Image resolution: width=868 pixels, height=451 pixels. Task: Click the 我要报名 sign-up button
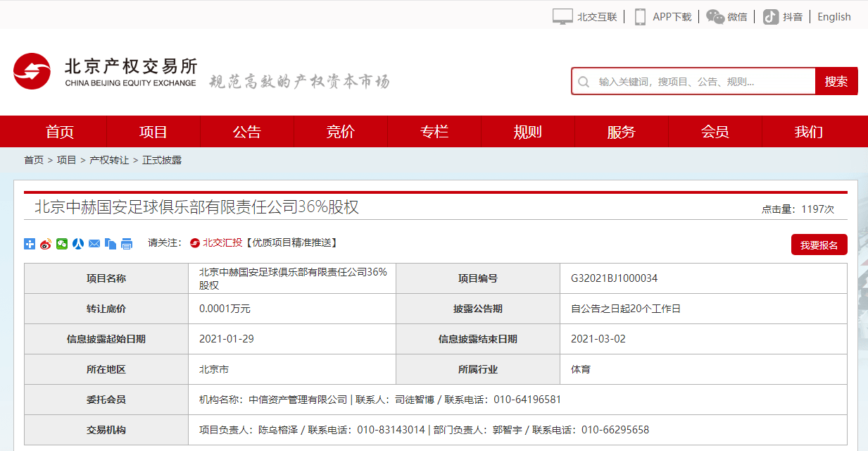[819, 245]
